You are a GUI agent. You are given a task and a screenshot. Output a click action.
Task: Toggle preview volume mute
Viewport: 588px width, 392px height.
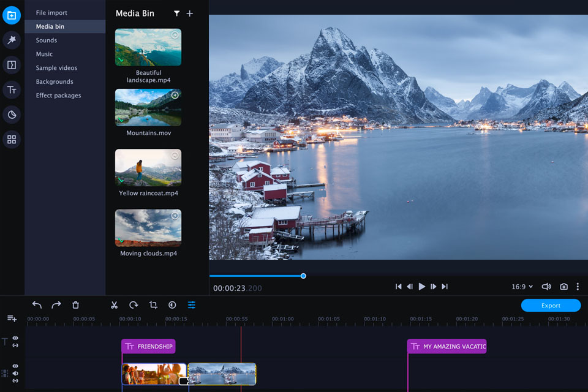click(546, 287)
